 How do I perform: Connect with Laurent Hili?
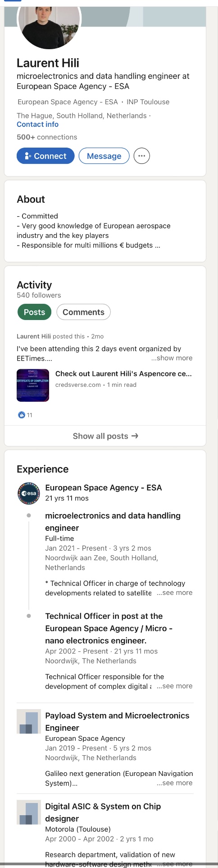click(x=45, y=156)
